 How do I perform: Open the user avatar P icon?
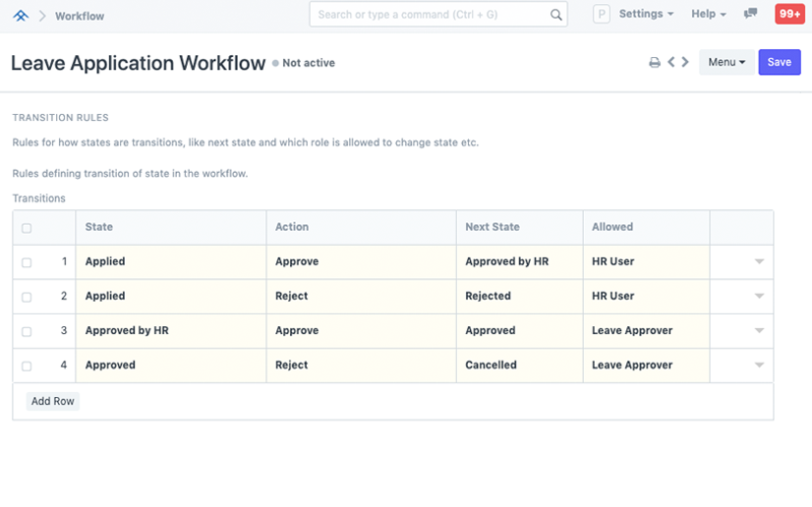click(602, 15)
